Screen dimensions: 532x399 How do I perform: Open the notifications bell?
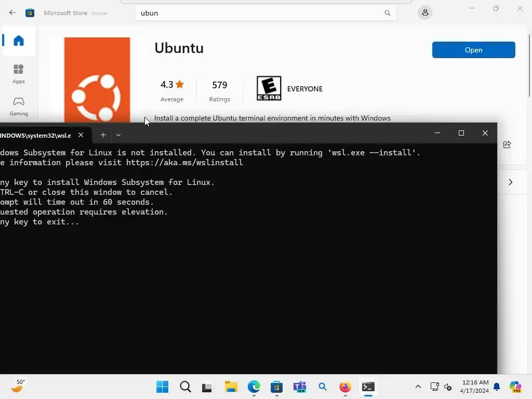point(497,387)
